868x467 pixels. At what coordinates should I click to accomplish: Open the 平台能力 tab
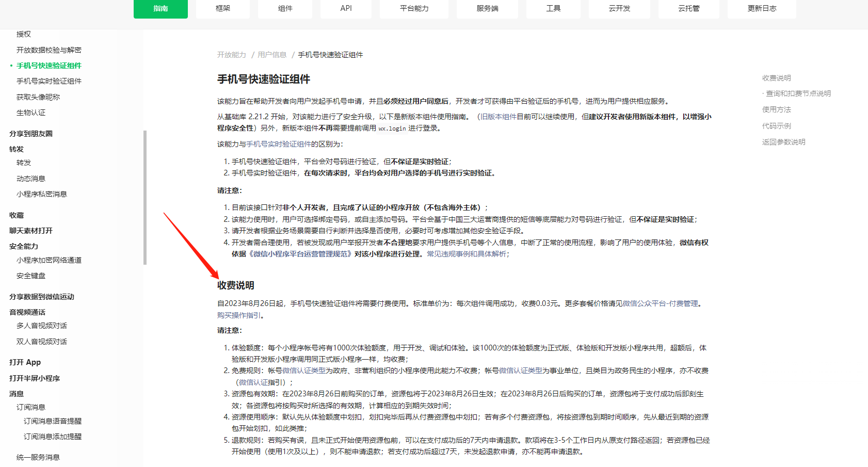[414, 9]
